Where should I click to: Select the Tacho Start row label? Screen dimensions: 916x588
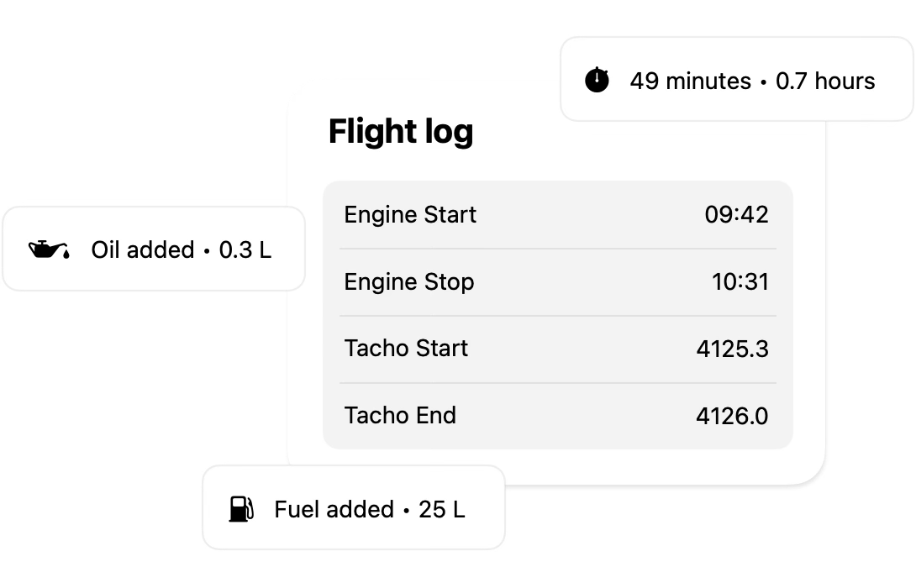coord(406,349)
